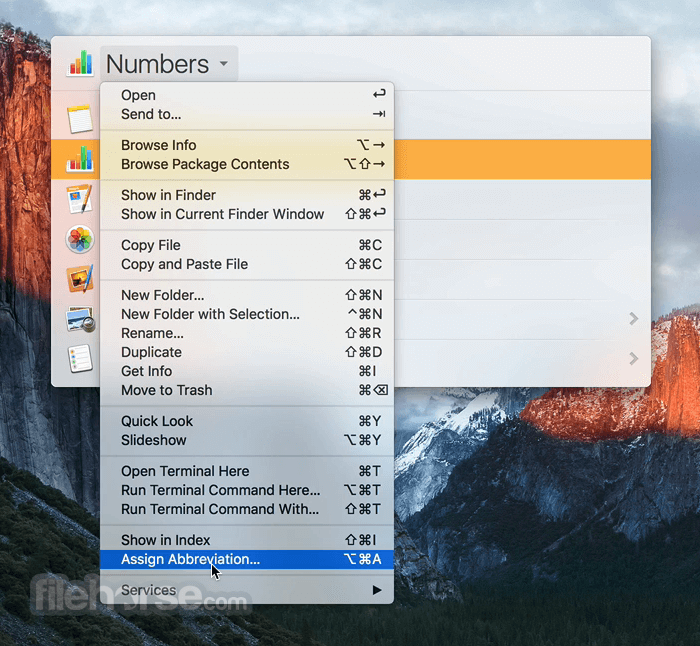Select the Reminders app icon in results
The height and width of the screenshot is (646, 700).
click(80, 358)
